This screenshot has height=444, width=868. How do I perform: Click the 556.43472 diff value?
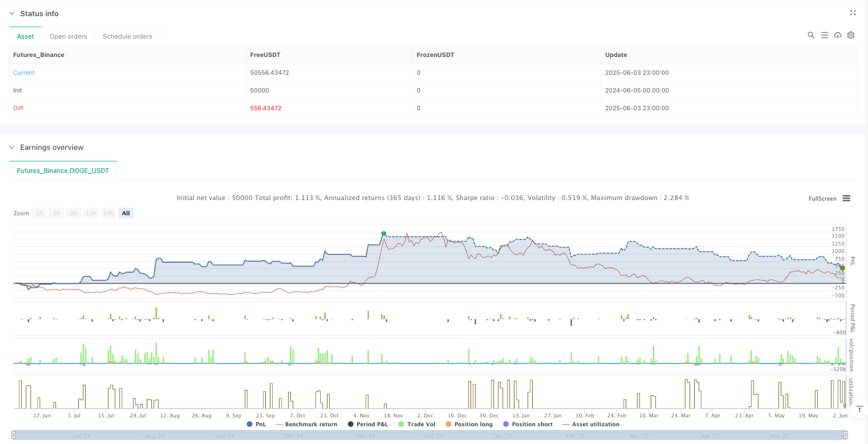(266, 108)
